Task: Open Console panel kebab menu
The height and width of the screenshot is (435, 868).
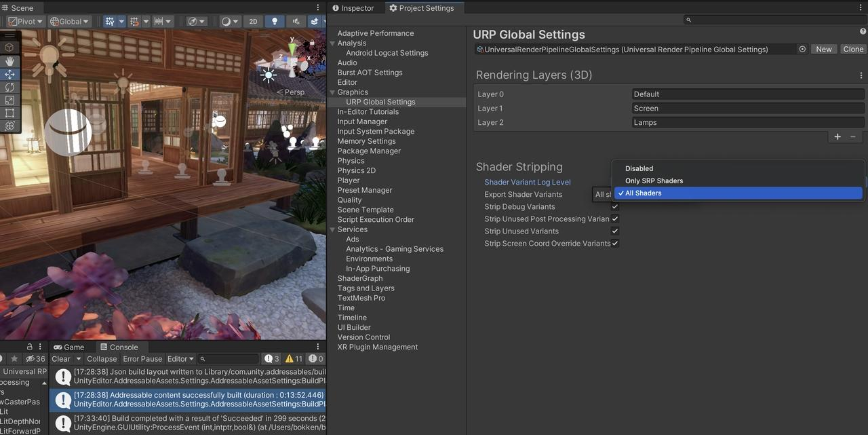Action: (x=318, y=347)
